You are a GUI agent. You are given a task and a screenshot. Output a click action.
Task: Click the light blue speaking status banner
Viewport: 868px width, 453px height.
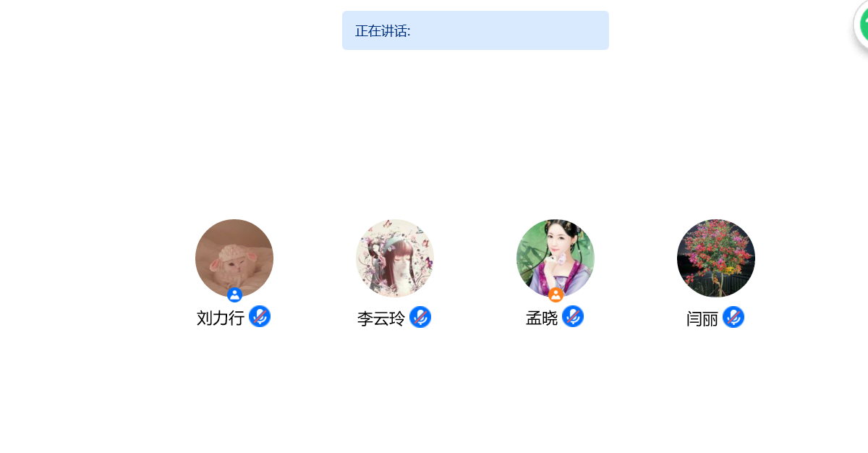click(475, 30)
